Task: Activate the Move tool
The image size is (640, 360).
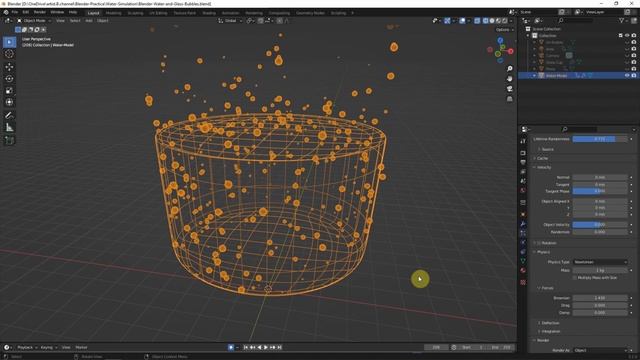Action: (9, 67)
